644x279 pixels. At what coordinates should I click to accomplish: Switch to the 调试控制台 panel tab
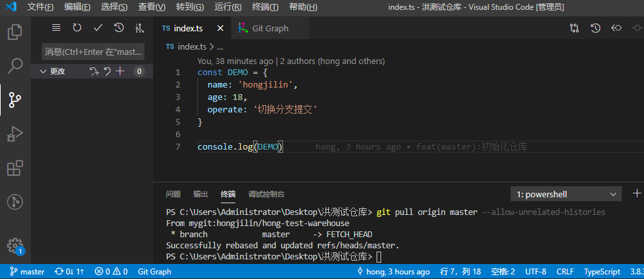[x=266, y=194]
